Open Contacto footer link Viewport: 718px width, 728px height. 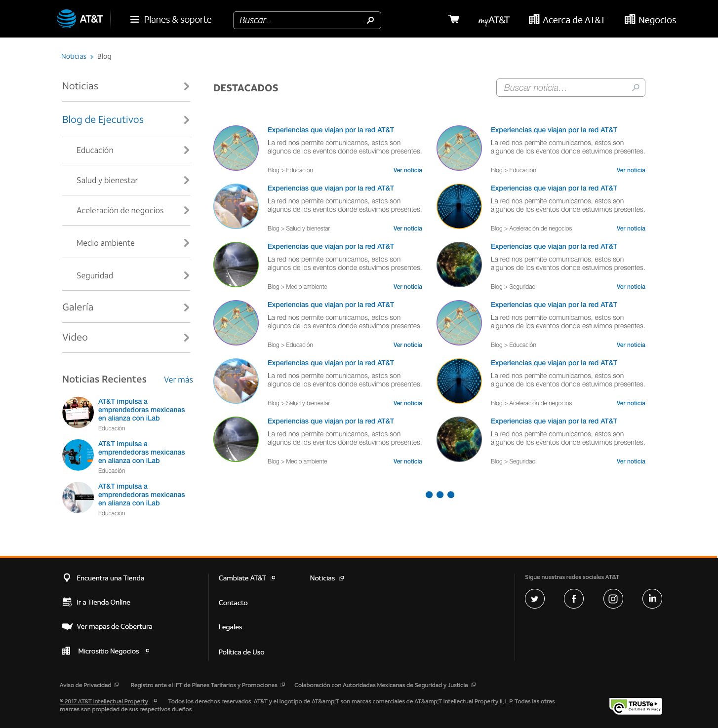pos(233,603)
